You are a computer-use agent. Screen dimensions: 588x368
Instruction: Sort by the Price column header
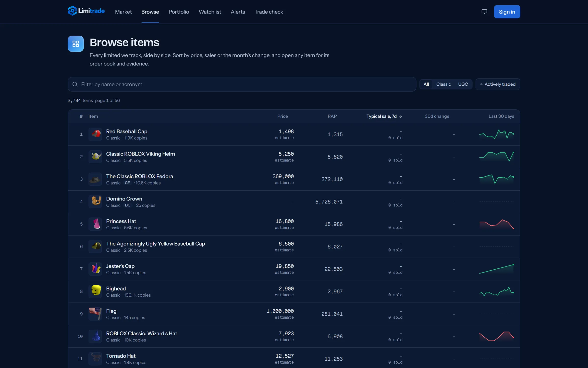tap(282, 116)
